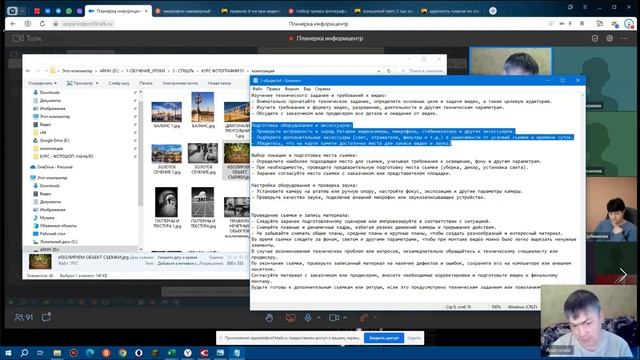Open the Вид menu in Notepad
The width and height of the screenshot is (640, 360).
click(307, 89)
